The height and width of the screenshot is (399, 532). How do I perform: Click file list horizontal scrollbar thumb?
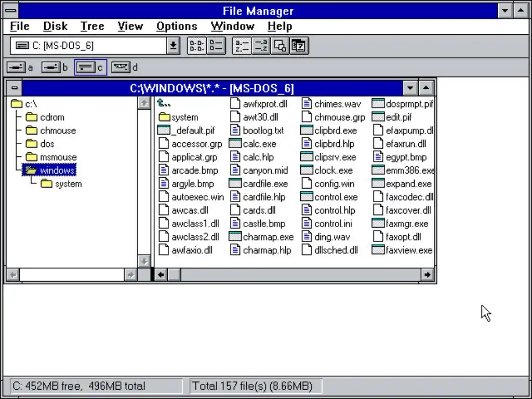point(174,274)
